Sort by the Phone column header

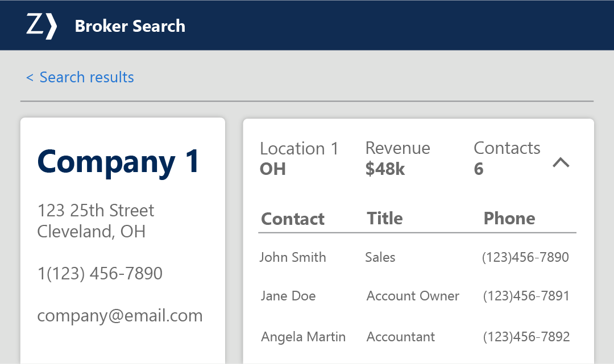(x=509, y=219)
